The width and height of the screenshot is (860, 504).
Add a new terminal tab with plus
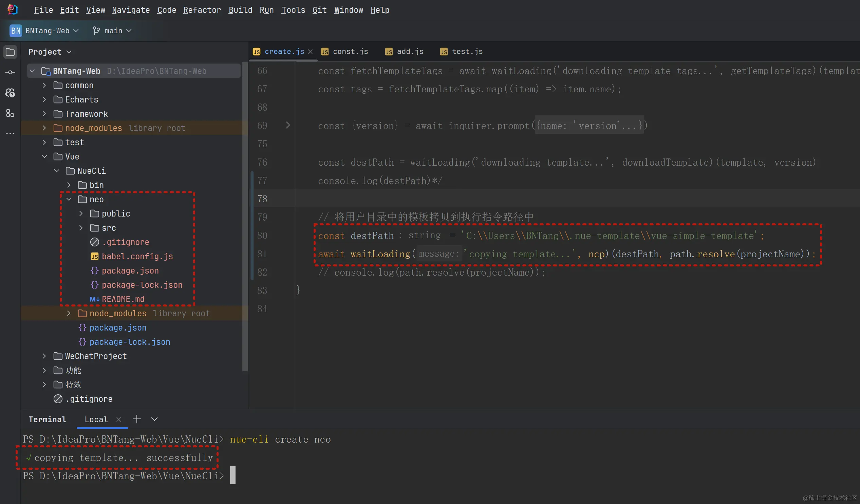coord(137,419)
